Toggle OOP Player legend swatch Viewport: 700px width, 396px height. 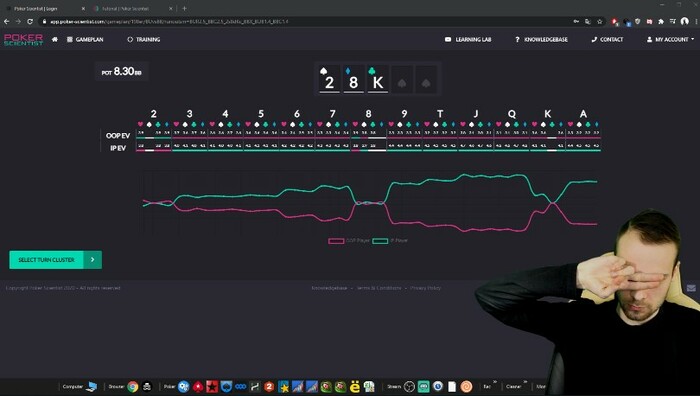click(336, 241)
